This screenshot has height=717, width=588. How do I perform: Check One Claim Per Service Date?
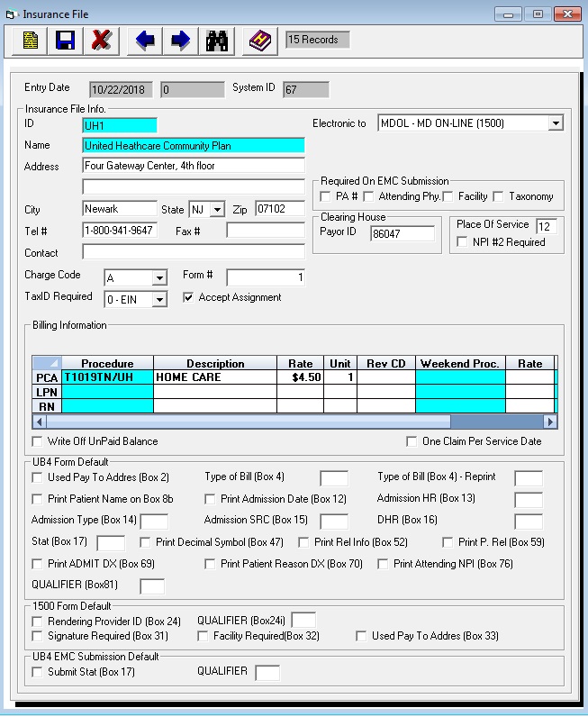point(412,441)
